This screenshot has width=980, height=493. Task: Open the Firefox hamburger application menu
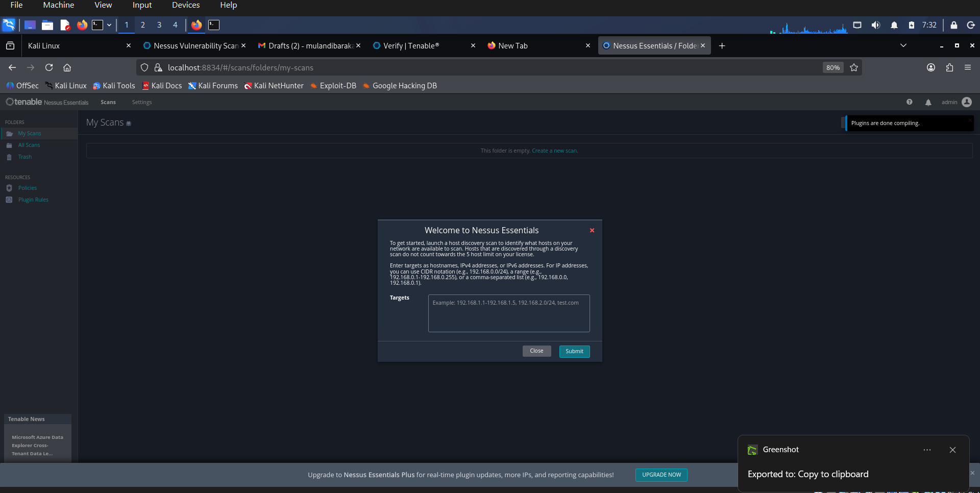968,67
